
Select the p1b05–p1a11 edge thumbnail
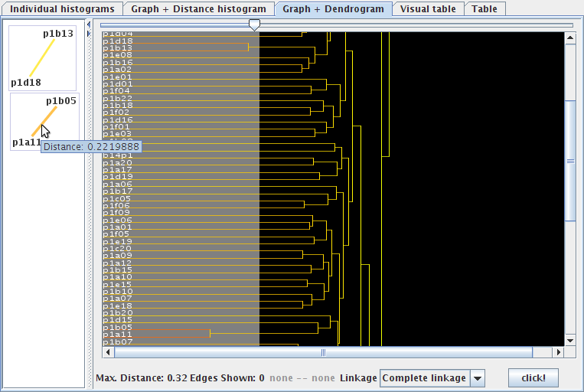[44, 122]
